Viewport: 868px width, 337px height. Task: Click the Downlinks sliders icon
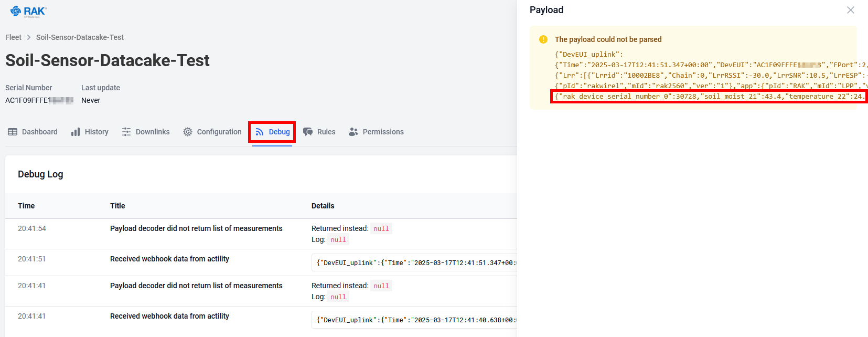(126, 132)
